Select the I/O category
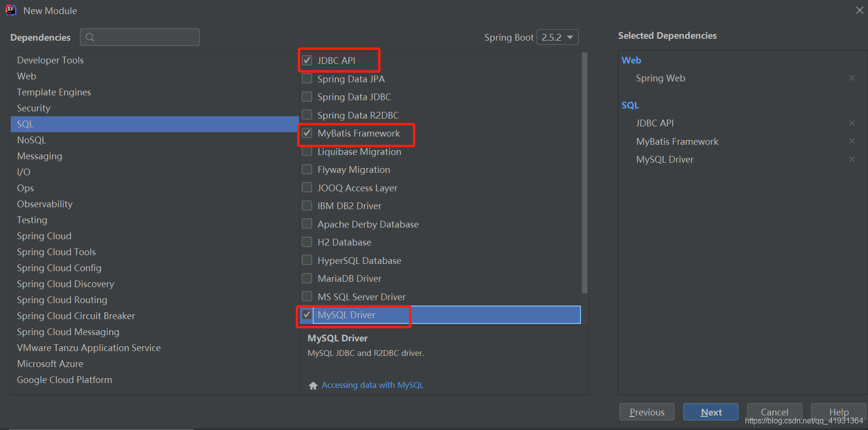Viewport: 868px width, 430px height. coord(154,172)
